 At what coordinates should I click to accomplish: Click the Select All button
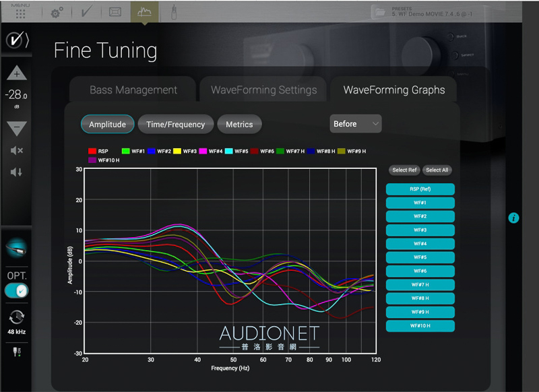point(437,170)
